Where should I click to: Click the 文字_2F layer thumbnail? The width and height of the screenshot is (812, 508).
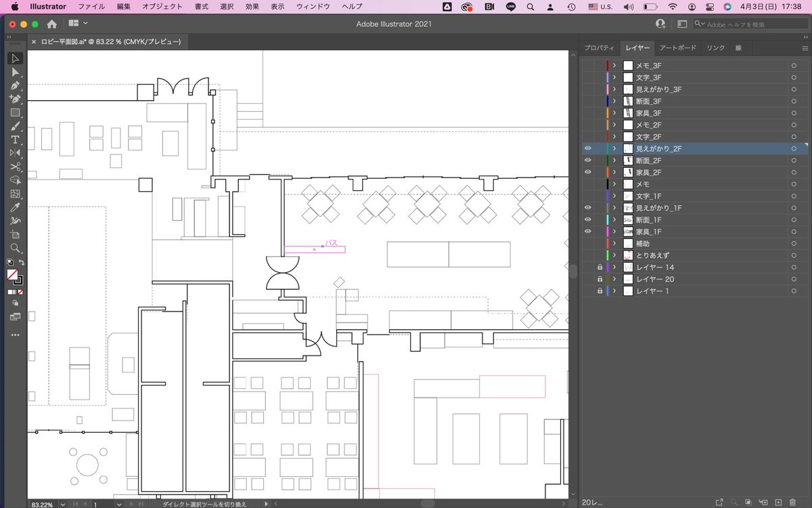(628, 137)
